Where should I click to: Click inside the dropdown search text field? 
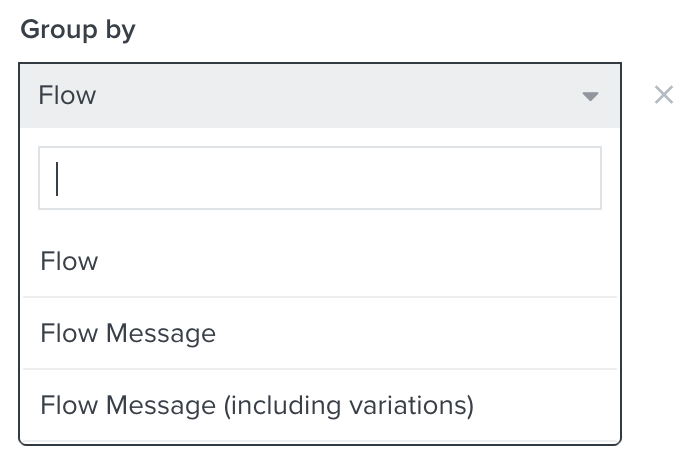320,178
